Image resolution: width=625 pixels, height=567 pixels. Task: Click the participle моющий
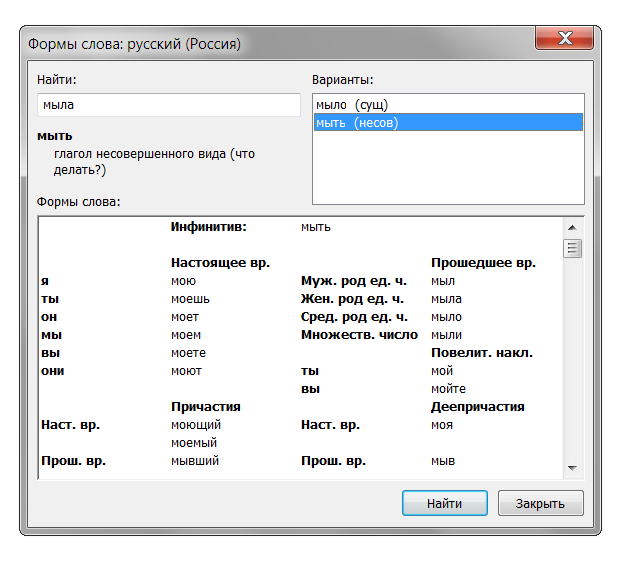click(x=196, y=425)
